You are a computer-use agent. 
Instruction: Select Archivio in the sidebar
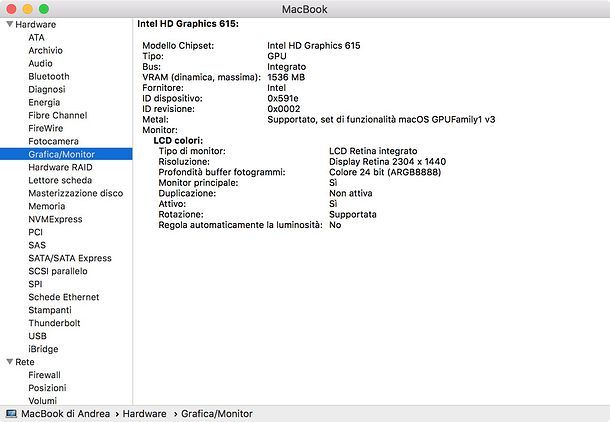pos(46,51)
